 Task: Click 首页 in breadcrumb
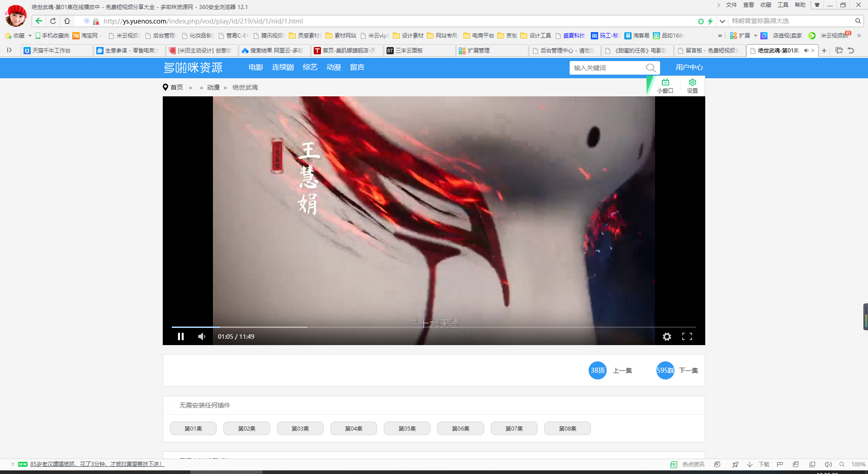[x=177, y=87]
